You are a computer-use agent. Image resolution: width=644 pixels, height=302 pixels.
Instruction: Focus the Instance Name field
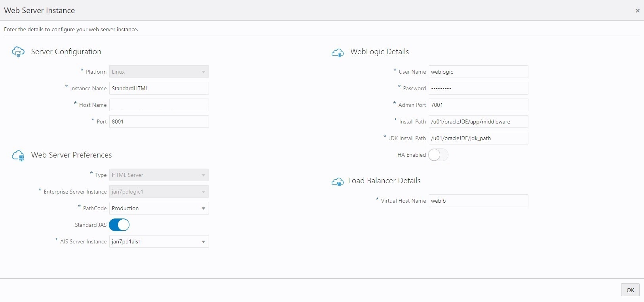(159, 88)
